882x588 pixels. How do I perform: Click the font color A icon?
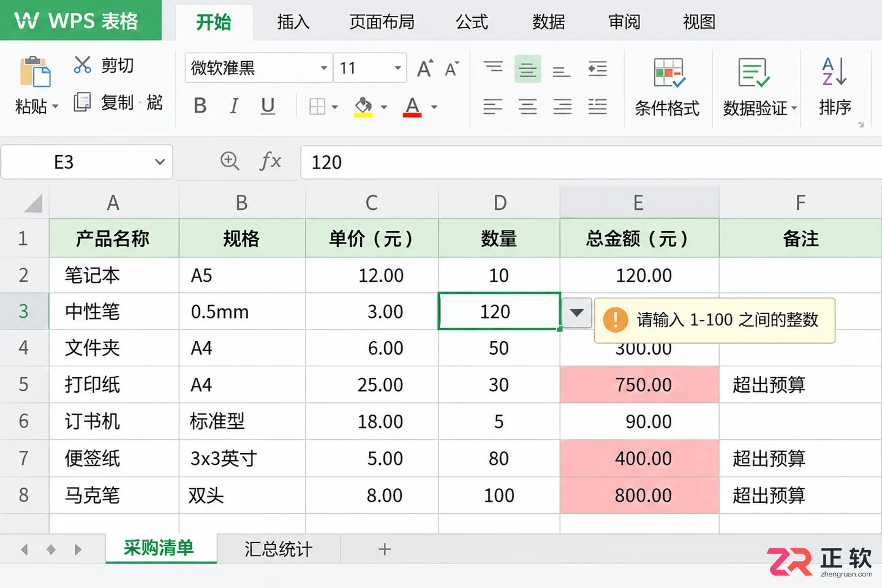(x=412, y=107)
